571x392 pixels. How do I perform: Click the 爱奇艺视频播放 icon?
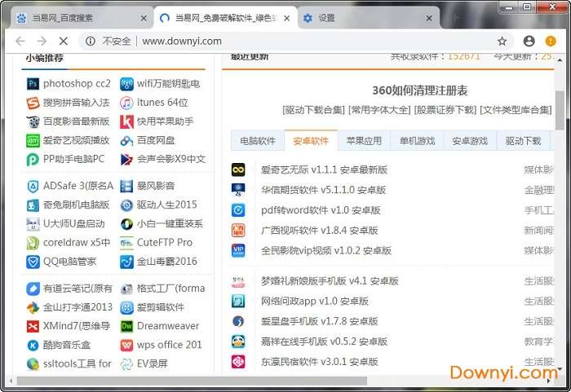tap(33, 141)
